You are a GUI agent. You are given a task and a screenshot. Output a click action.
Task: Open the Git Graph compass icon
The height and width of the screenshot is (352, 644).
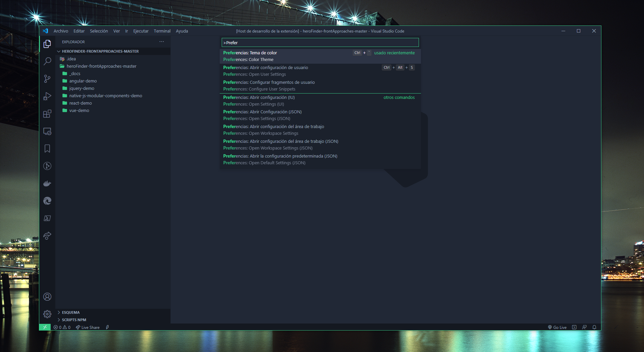click(x=47, y=166)
